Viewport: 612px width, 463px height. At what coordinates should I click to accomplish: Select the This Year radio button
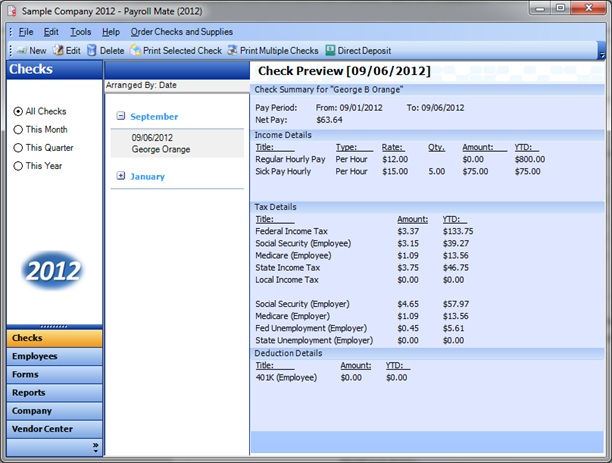18,166
